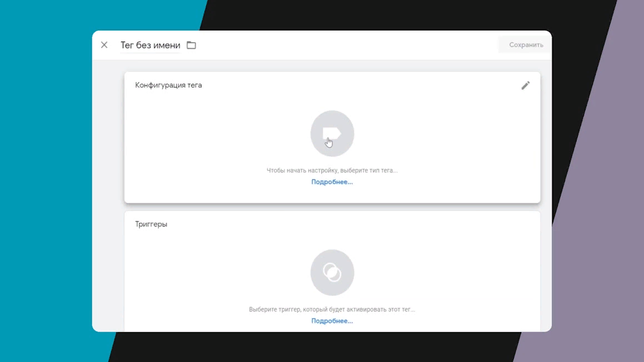The image size is (644, 362).
Task: Select the 'Конфигурация тега' heading
Action: [x=168, y=85]
